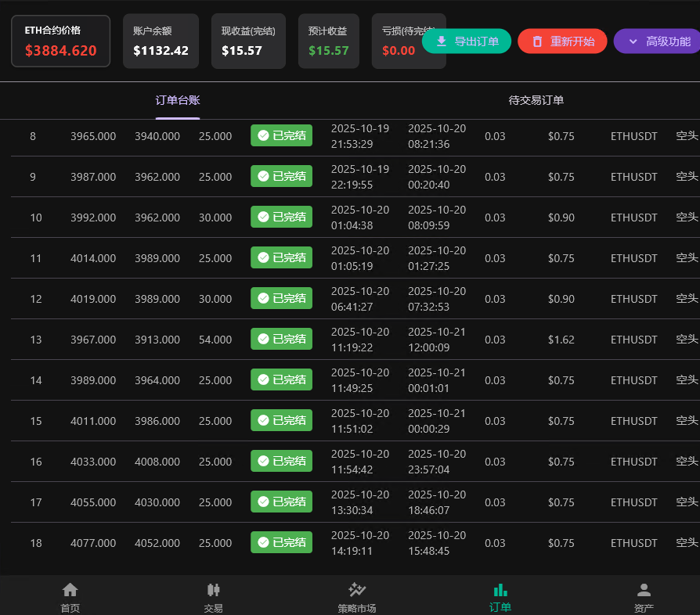Click the checkmark icon on order 12 status

click(263, 298)
